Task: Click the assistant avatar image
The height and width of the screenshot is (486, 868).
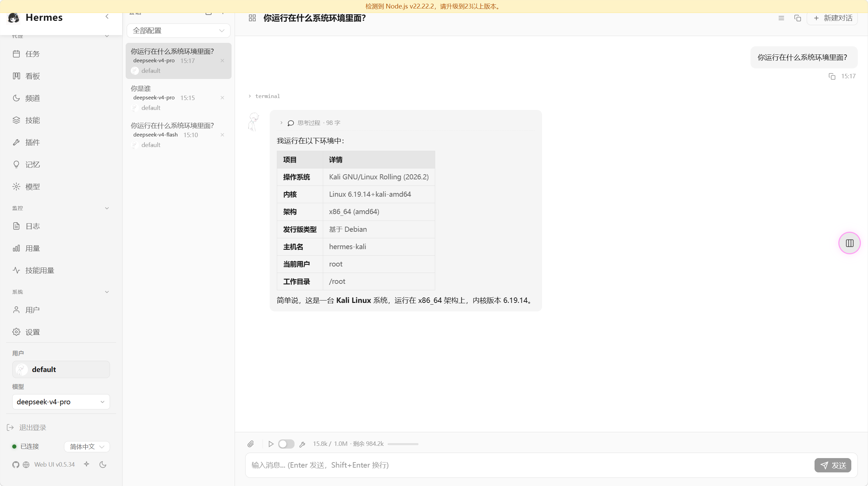Action: (x=254, y=121)
